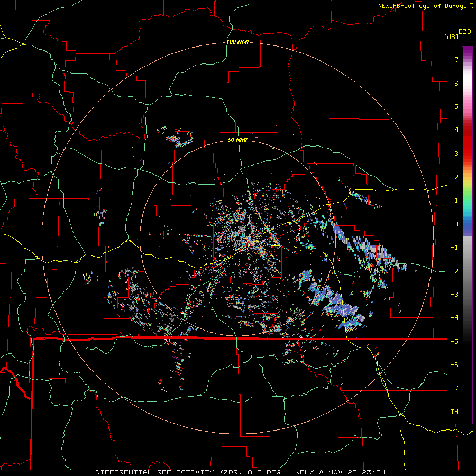Click the -1 value on color scale
476x476 pixels.
pyautogui.click(x=454, y=248)
